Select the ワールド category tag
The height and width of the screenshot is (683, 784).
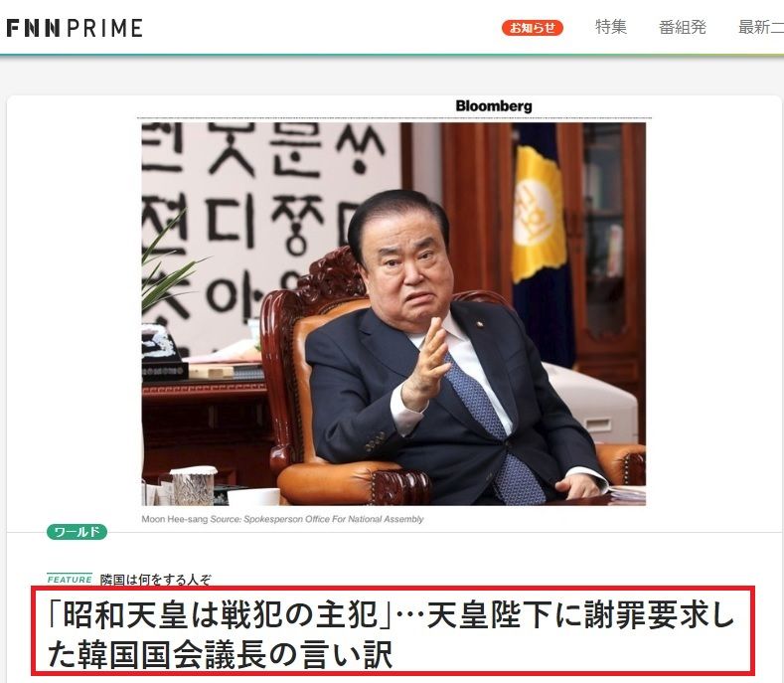(x=77, y=532)
